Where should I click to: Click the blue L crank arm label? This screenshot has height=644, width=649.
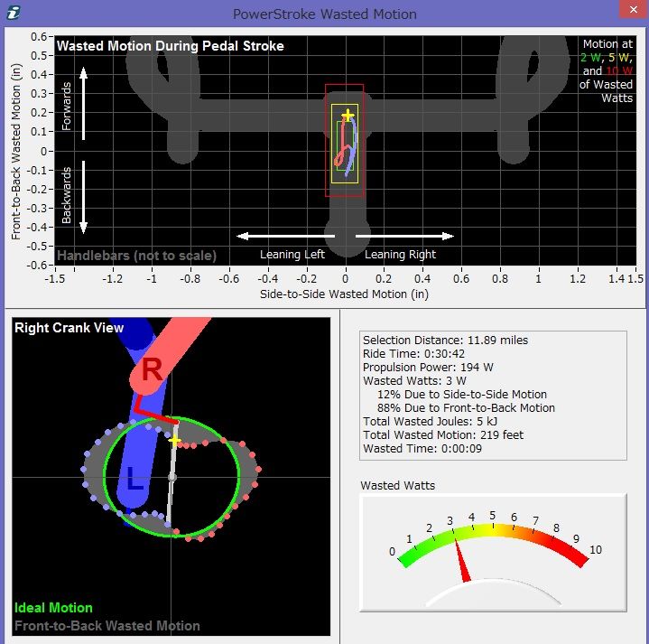[134, 479]
